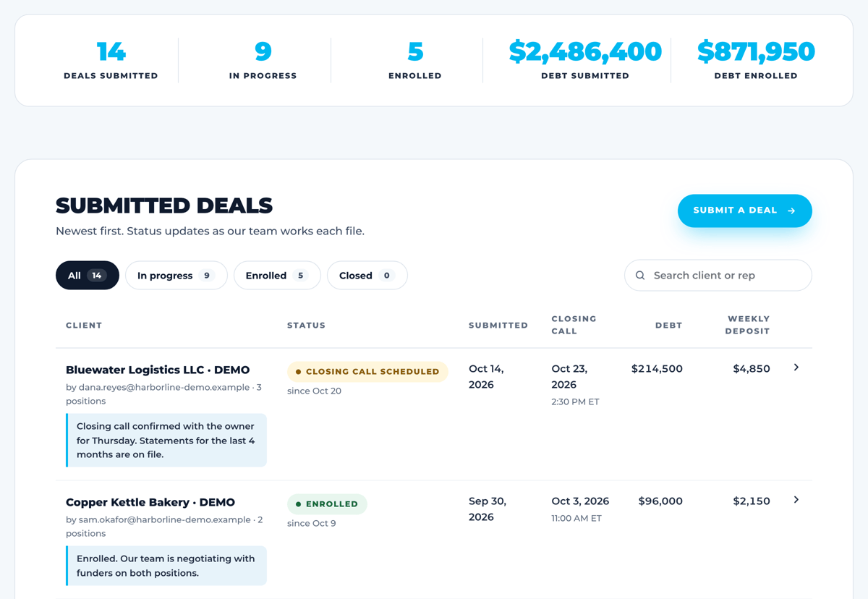The width and height of the screenshot is (868, 599).
Task: Click the Submit a Deal button
Action: point(744,211)
